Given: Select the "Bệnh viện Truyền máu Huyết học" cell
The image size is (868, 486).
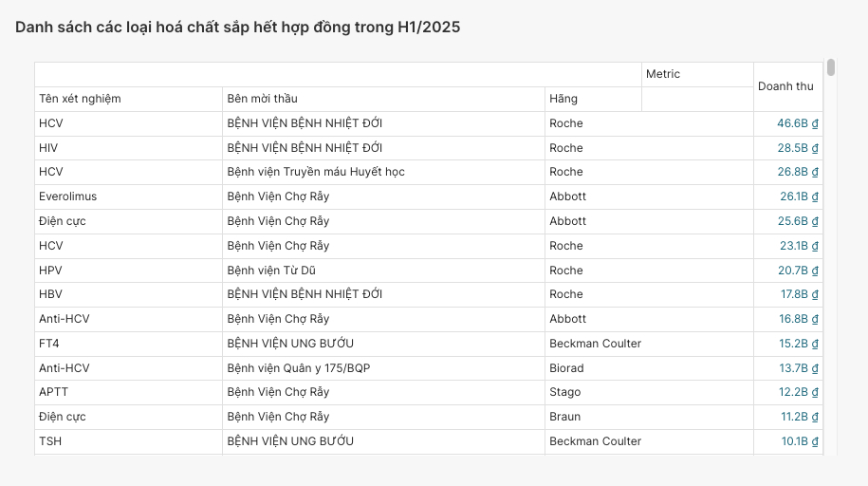Looking at the screenshot, I should 316,172.
